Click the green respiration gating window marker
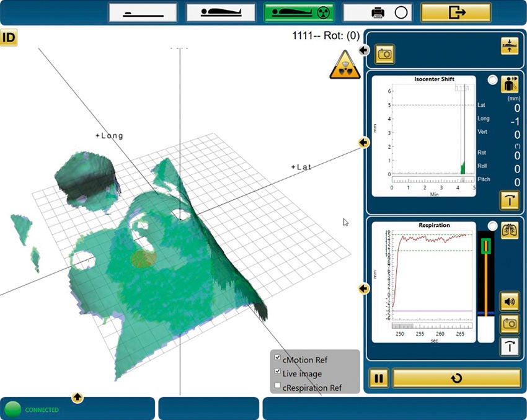 [x=485, y=246]
